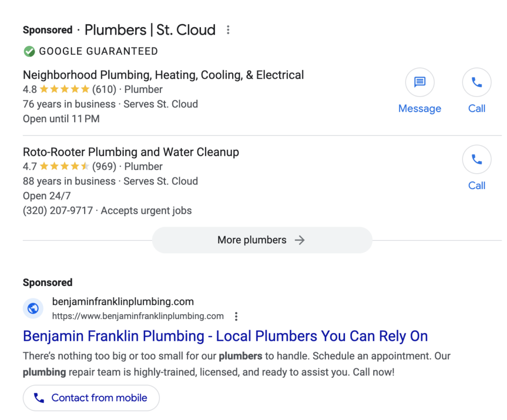Screen dimensions: 507x420
Task: Click phone icon in Contact from mobile
Action: 39,398
